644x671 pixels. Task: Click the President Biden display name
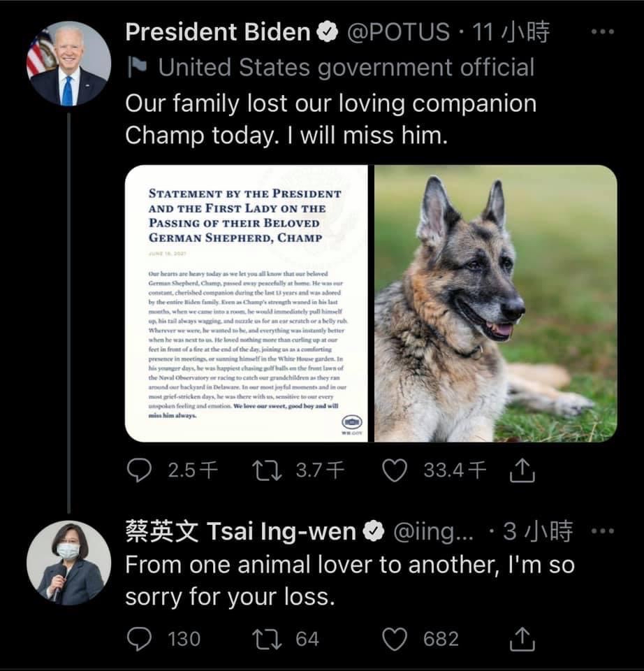pos(217,32)
